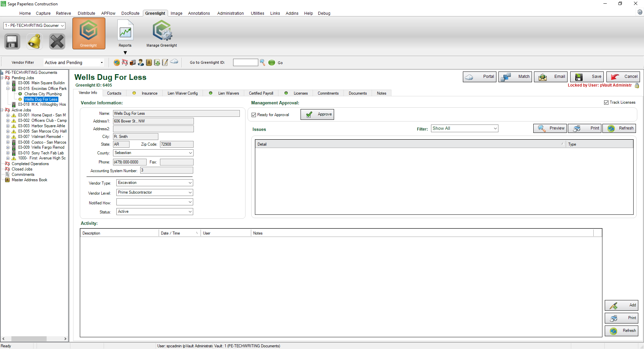Click the Activity Print button
The width and height of the screenshot is (644, 349).
622,318
